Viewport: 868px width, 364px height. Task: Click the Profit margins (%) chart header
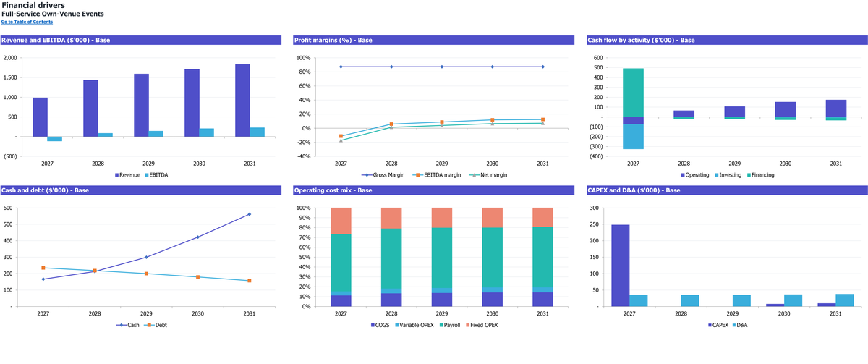click(434, 40)
